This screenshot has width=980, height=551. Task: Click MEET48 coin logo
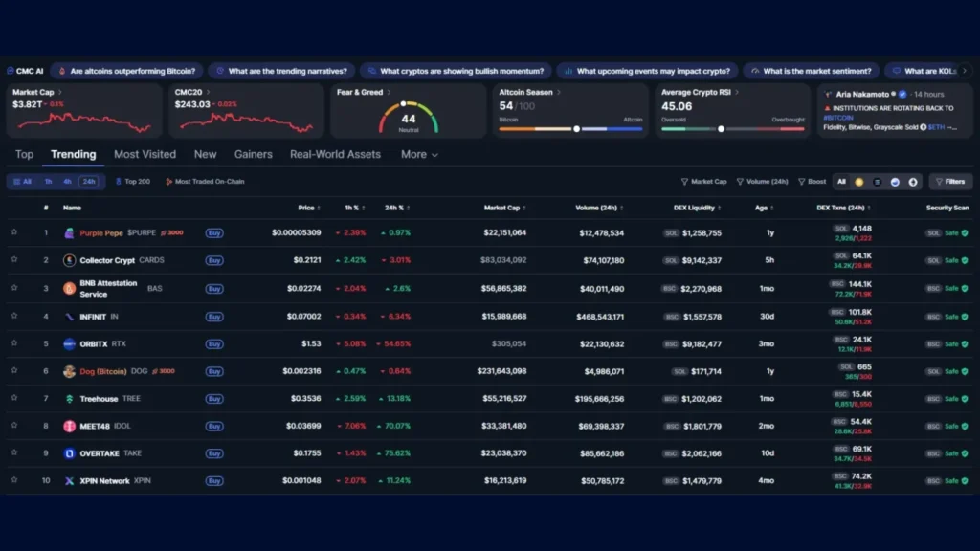click(x=69, y=426)
